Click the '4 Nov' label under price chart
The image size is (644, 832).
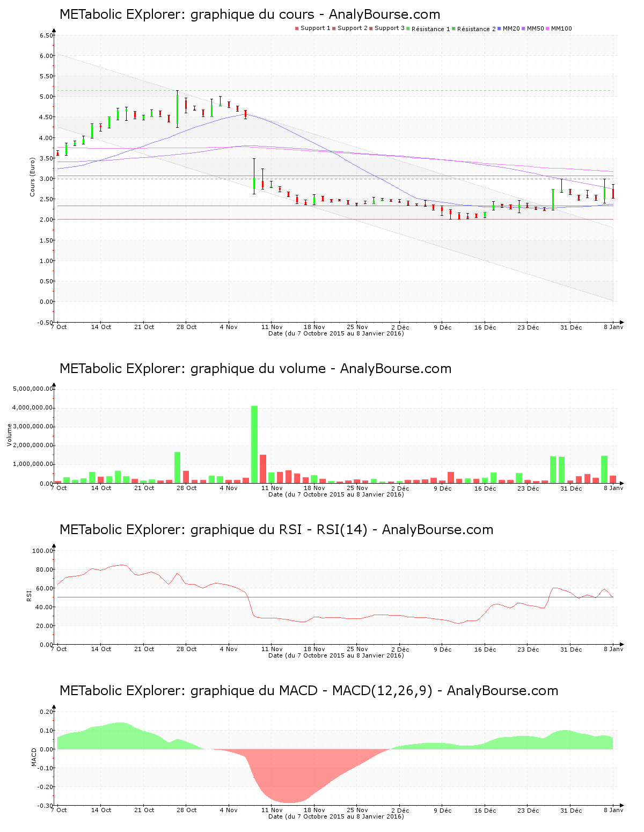(x=229, y=327)
